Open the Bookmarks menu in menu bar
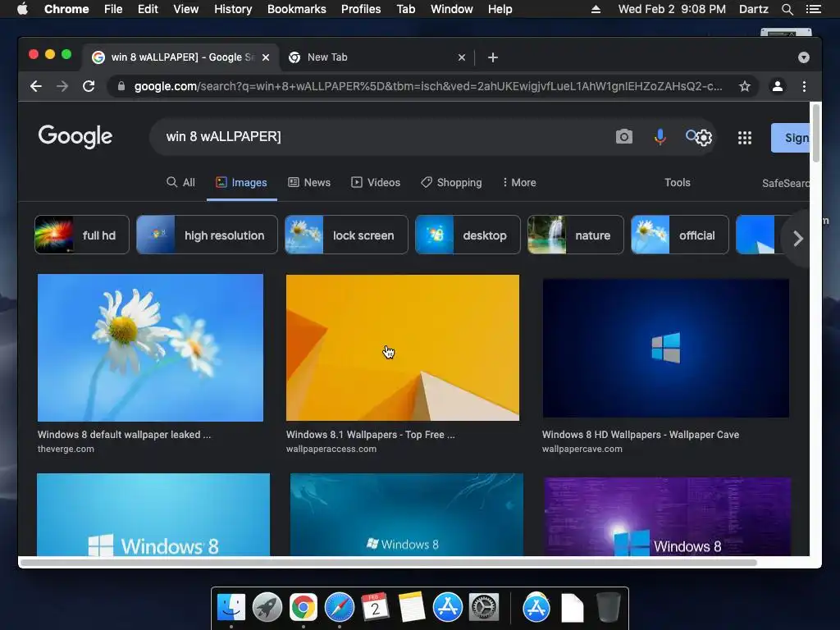This screenshot has height=630, width=840. (x=296, y=9)
